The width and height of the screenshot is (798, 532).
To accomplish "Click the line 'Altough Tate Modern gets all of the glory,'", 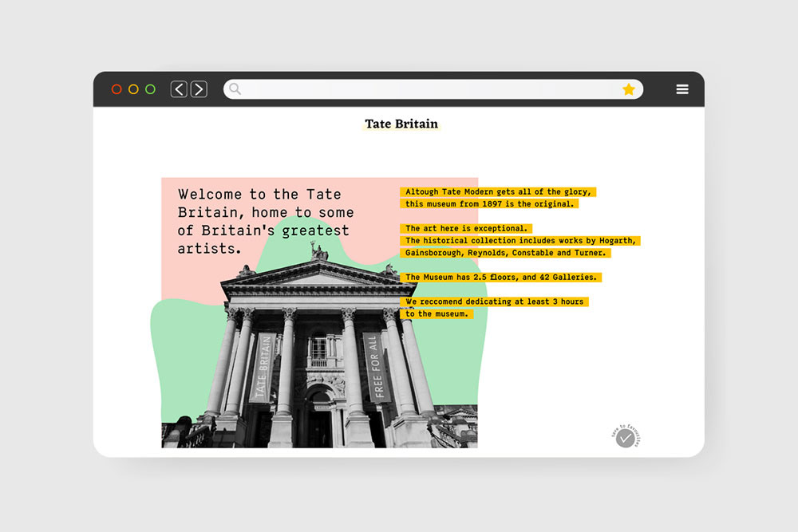I will (x=498, y=191).
